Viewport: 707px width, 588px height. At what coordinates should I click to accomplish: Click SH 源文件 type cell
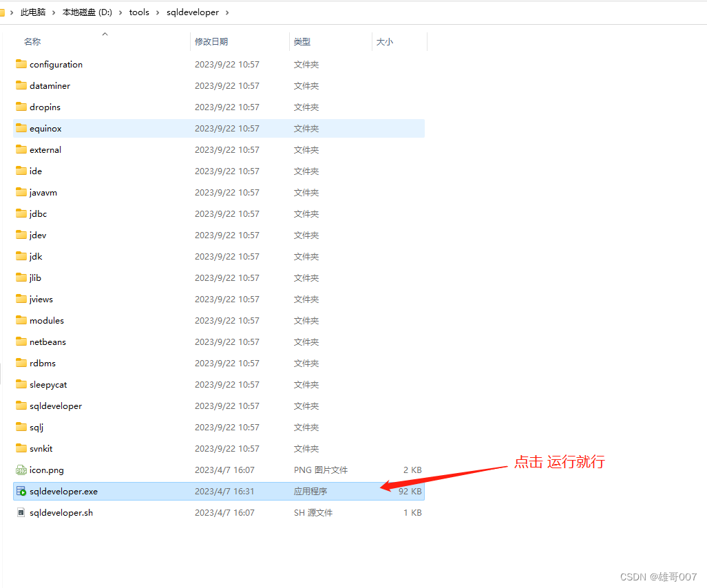313,513
